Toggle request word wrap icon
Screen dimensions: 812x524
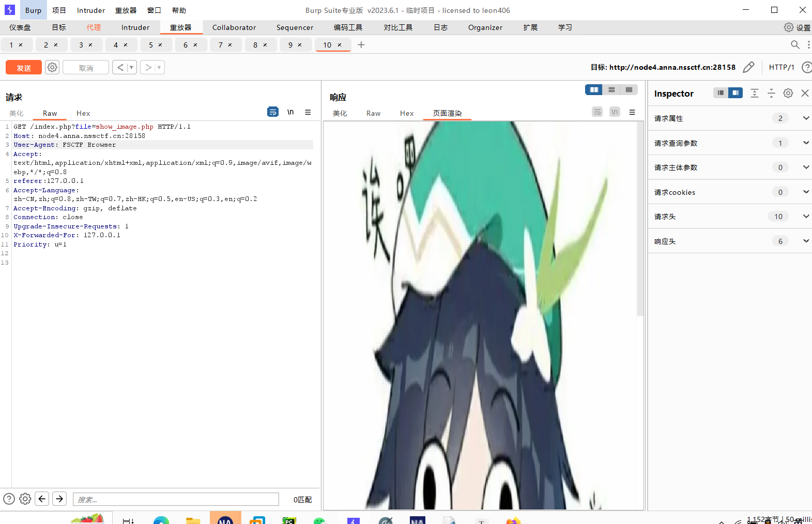pyautogui.click(x=273, y=112)
